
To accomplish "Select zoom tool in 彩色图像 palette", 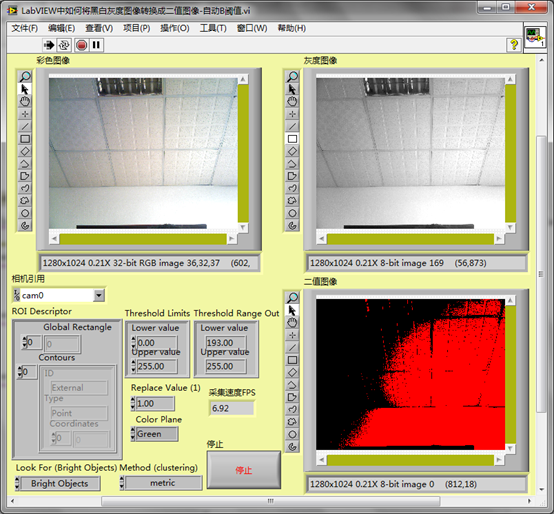I will click(25, 76).
